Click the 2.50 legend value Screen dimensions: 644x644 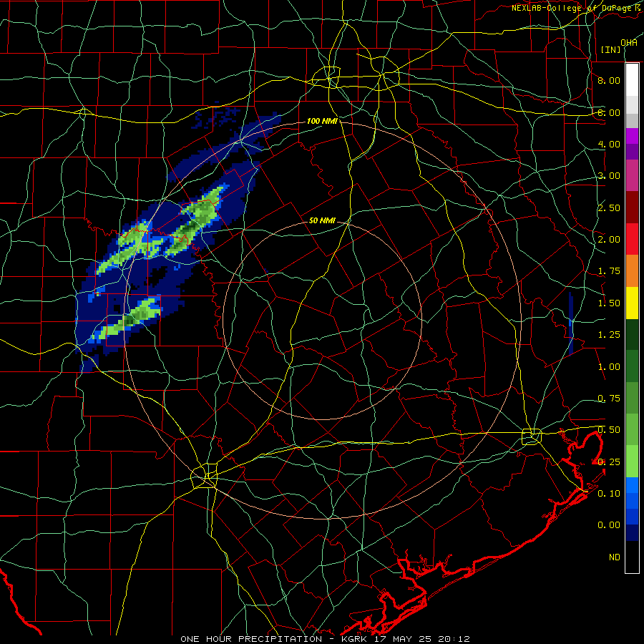(x=609, y=208)
